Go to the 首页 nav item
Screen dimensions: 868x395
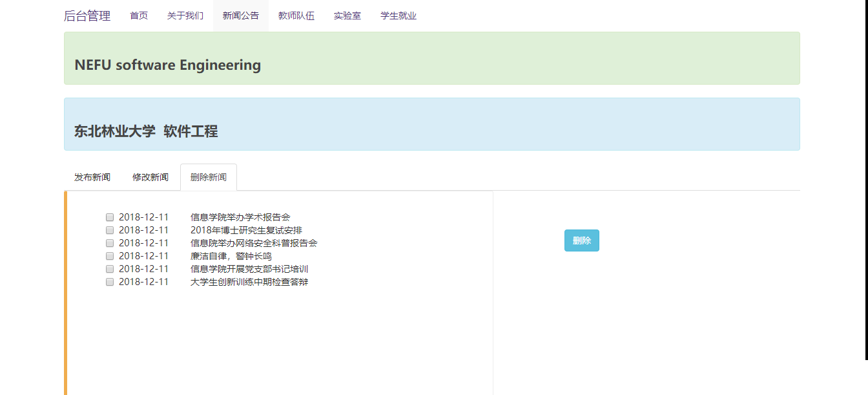click(x=139, y=16)
